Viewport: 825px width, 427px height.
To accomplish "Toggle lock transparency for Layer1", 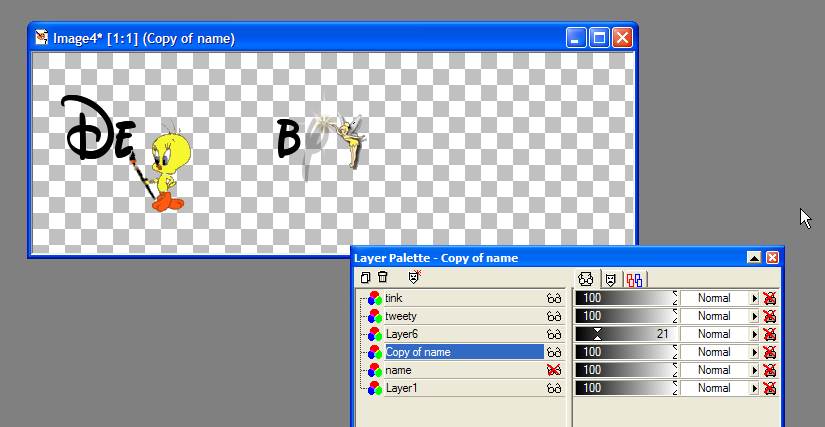I will click(x=770, y=388).
